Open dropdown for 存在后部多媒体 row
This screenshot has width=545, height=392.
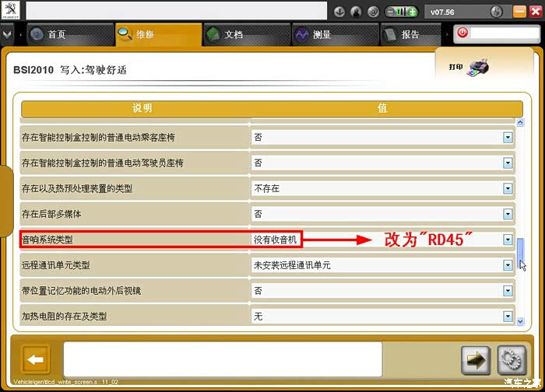508,214
